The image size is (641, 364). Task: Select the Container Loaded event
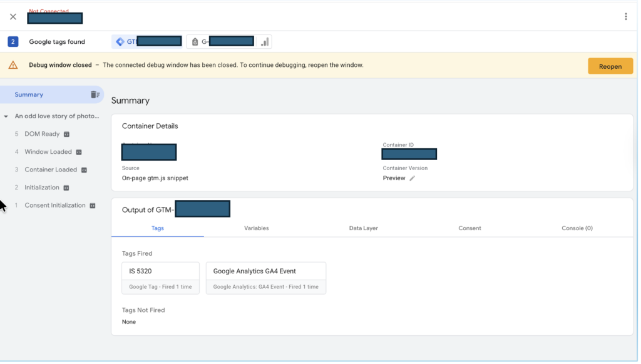pyautogui.click(x=51, y=169)
